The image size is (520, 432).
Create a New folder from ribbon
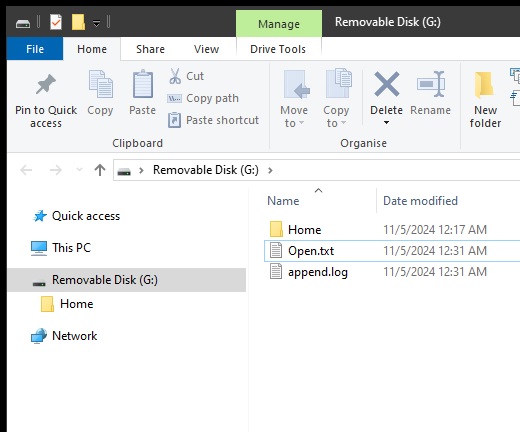pos(485,100)
